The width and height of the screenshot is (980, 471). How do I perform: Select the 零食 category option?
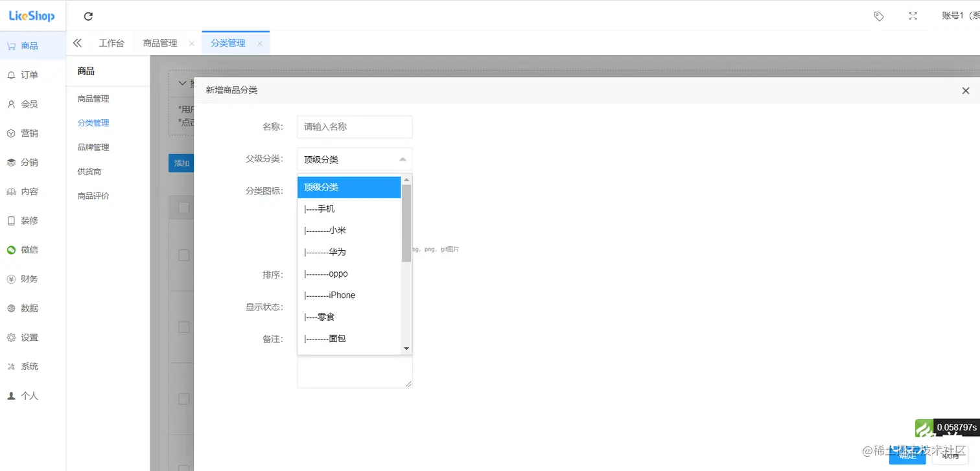coord(349,317)
